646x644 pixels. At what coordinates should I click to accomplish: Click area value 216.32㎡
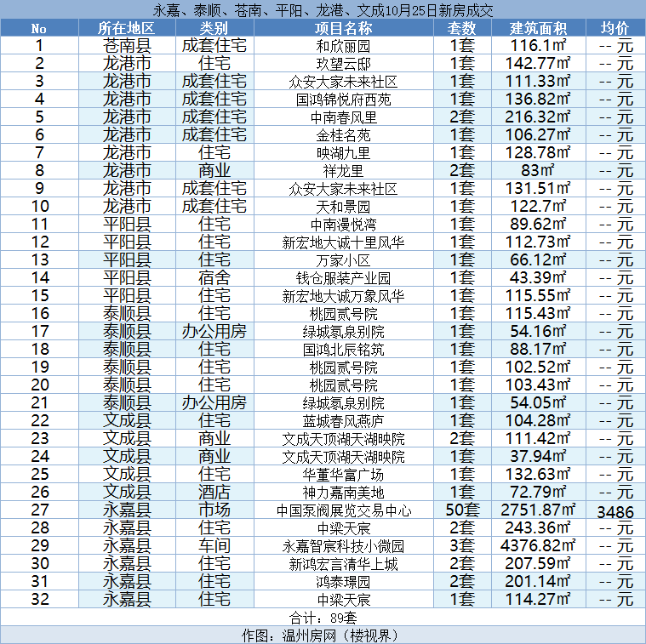[x=538, y=117]
